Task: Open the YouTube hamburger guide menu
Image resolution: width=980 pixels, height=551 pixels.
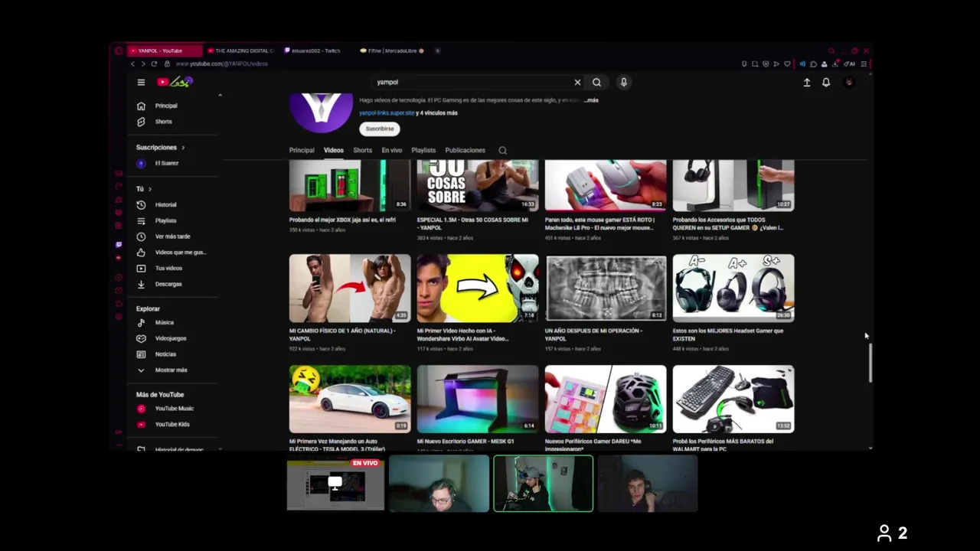Action: 141,82
